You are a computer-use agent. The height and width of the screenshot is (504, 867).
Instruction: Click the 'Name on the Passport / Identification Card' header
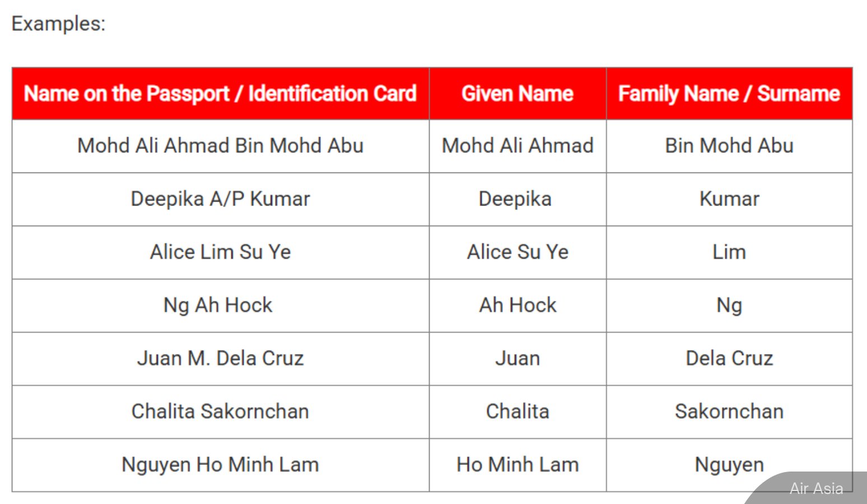click(x=221, y=94)
